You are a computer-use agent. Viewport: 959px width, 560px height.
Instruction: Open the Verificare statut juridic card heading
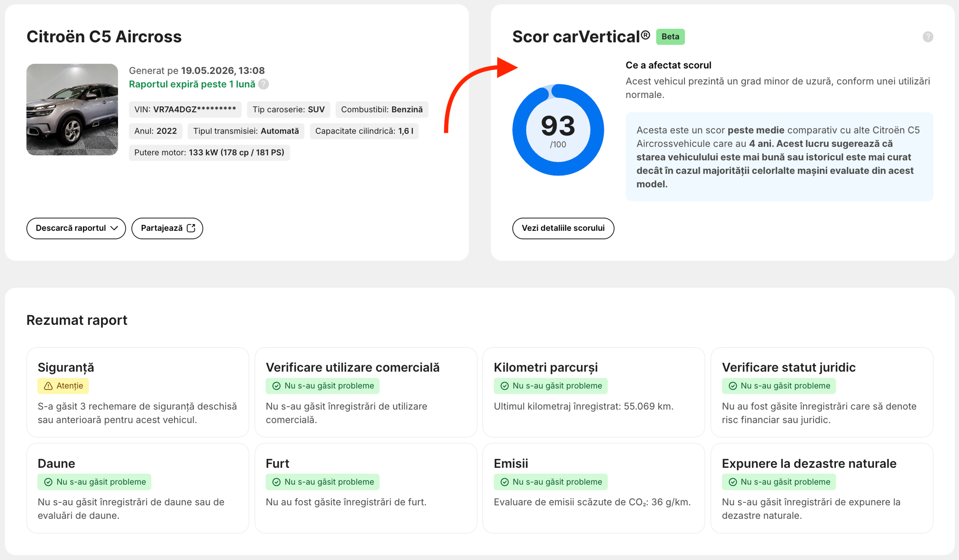click(x=788, y=368)
